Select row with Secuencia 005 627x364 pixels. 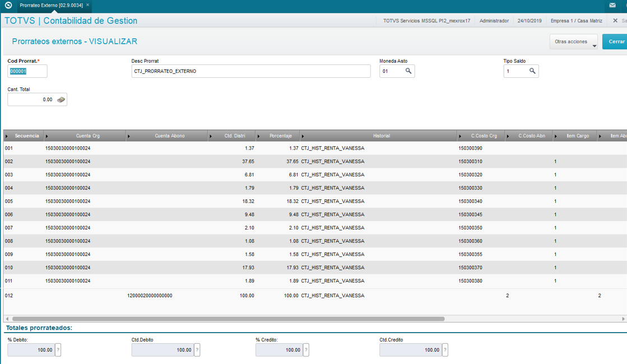coord(315,202)
